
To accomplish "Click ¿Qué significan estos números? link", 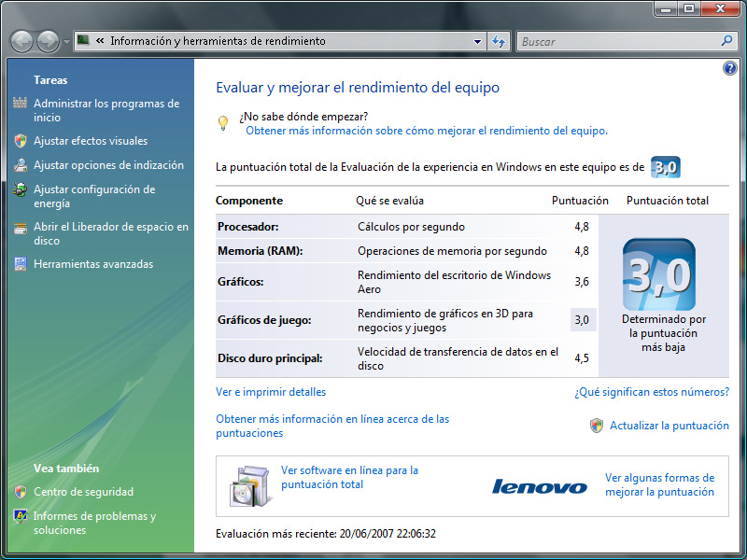I will (651, 392).
